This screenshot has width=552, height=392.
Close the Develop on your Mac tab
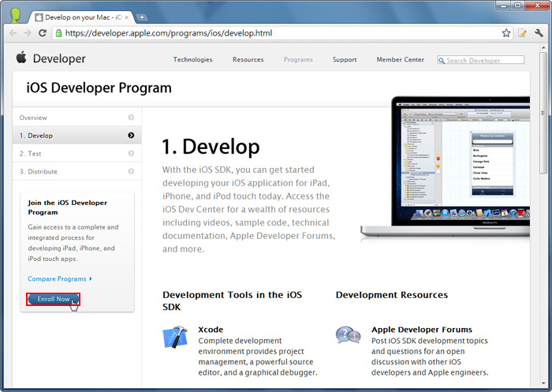pyautogui.click(x=127, y=17)
